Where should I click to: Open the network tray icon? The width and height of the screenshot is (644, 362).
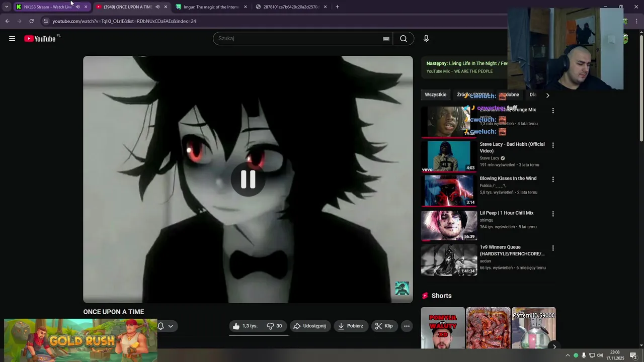pyautogui.click(x=592, y=355)
